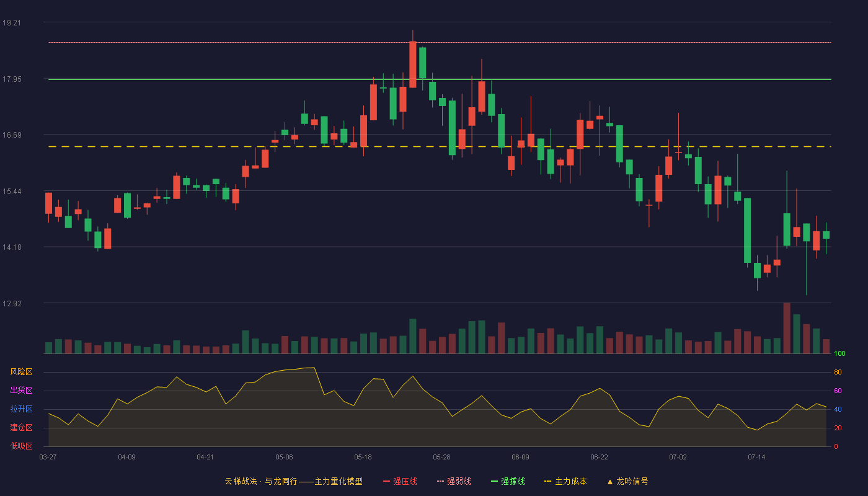This screenshot has height=496, width=868.
Task: Click the 04-21 date label
Action: pyautogui.click(x=205, y=457)
